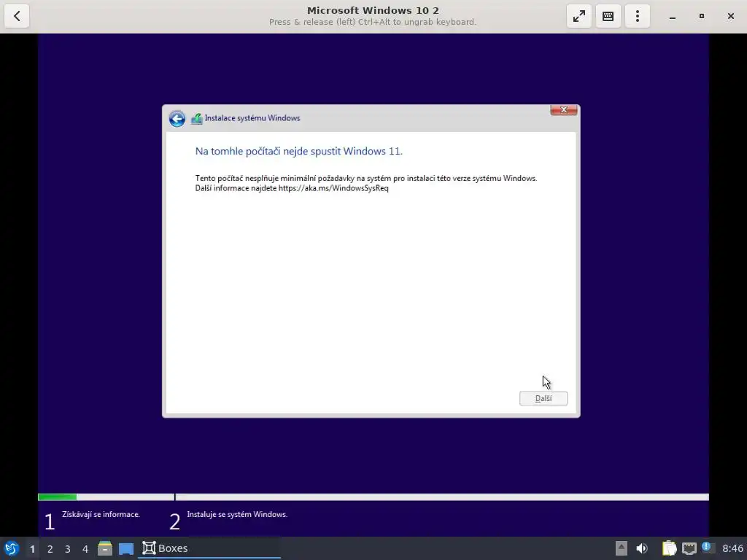Open the update notification tray icon
747x560 pixels.
point(707,548)
